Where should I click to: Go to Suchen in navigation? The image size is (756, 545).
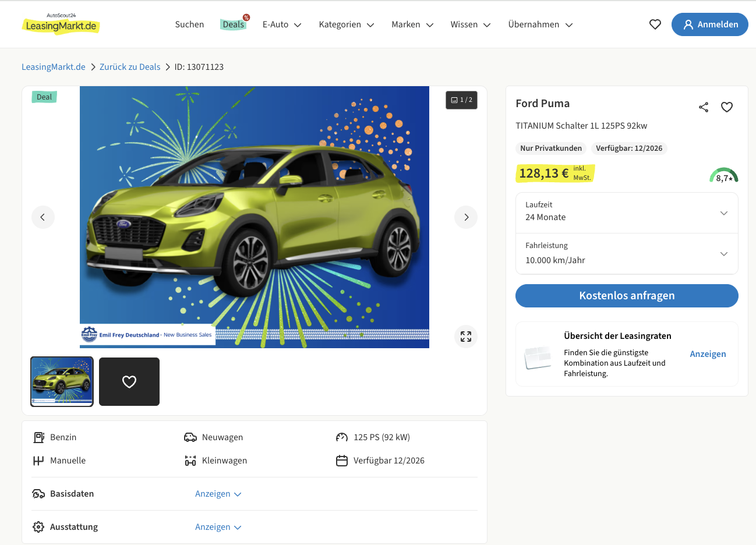click(189, 24)
